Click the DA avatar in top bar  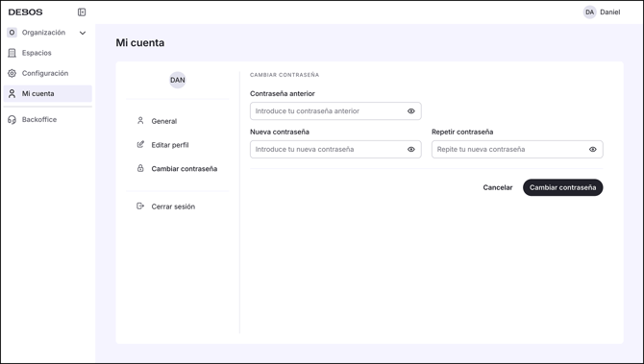pyautogui.click(x=590, y=12)
